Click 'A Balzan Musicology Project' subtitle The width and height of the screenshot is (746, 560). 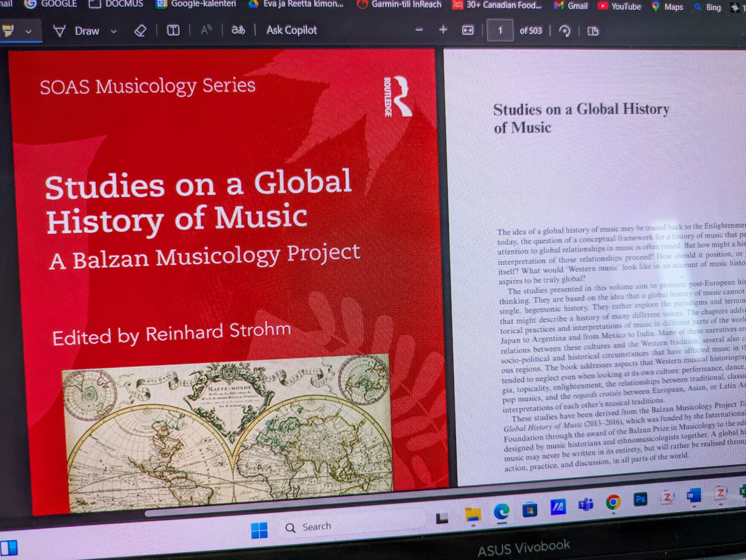[204, 257]
